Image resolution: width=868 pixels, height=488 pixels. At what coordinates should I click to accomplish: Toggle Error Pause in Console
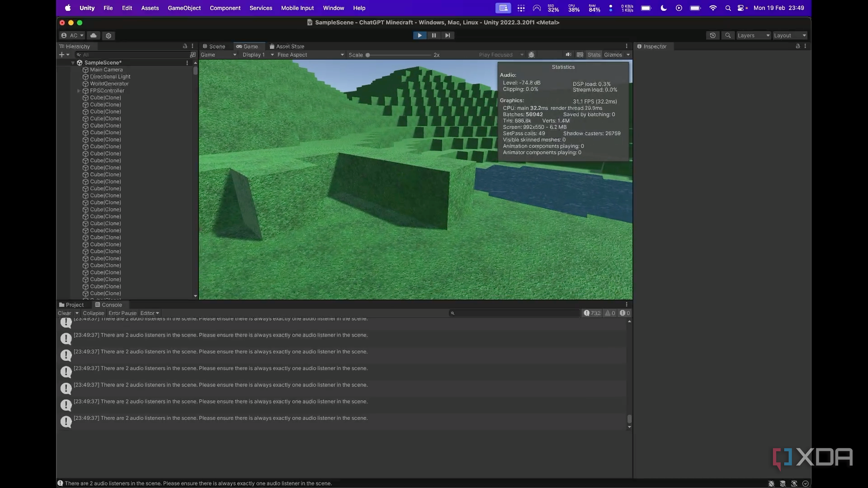click(123, 313)
